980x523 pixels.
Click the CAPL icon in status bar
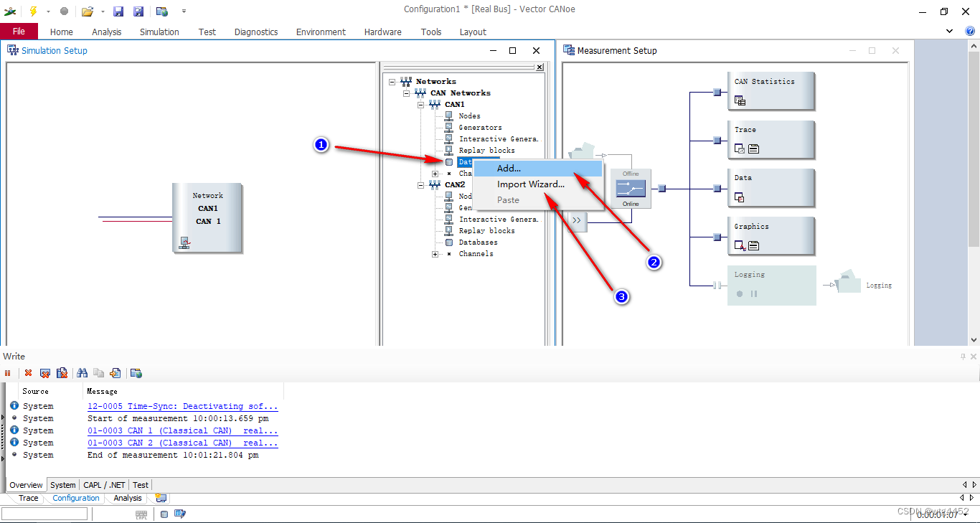141,514
